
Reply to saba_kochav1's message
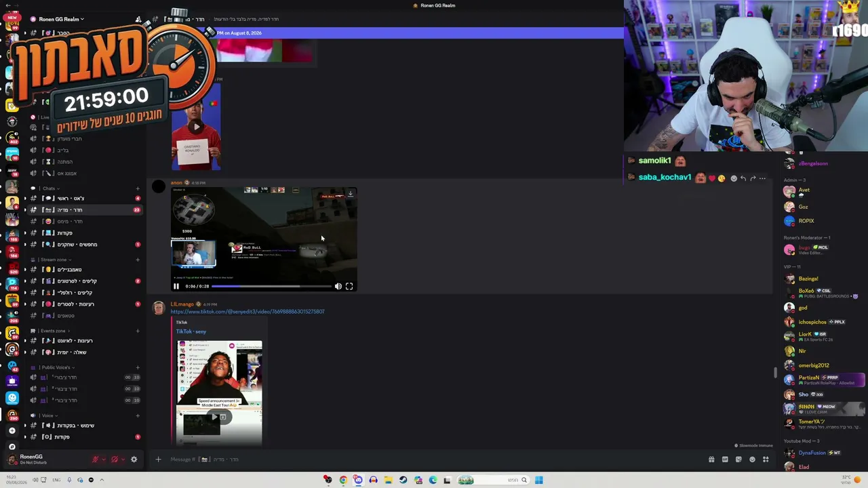(x=743, y=178)
